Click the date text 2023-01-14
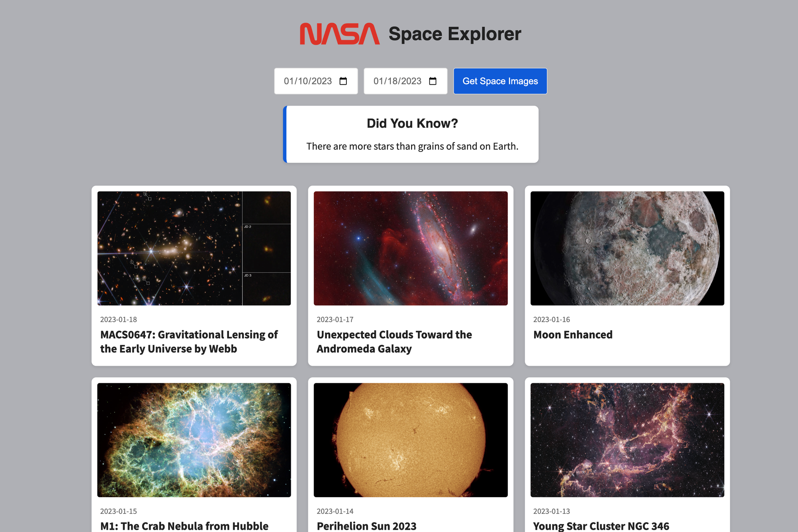798x532 pixels. click(x=335, y=511)
